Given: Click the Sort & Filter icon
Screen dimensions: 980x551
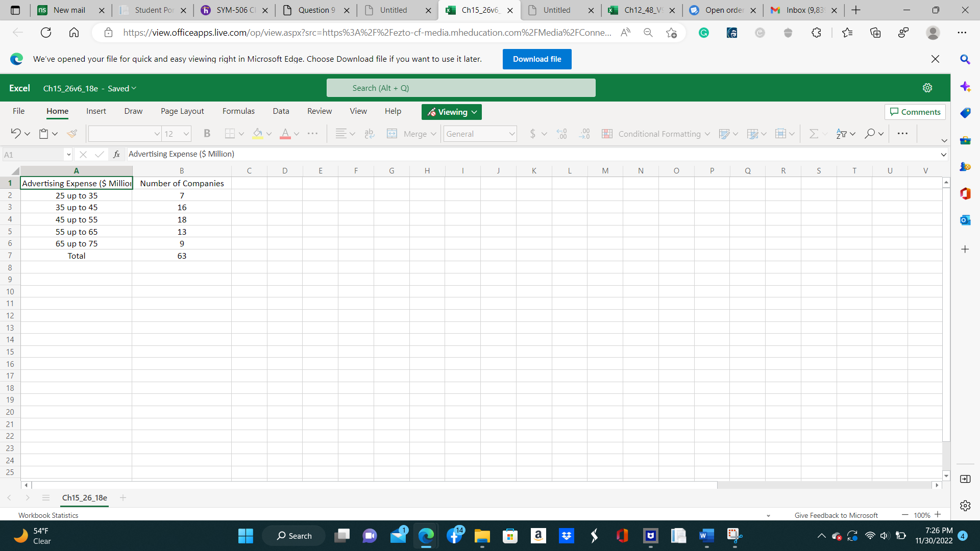Looking at the screenshot, I should click(x=841, y=134).
